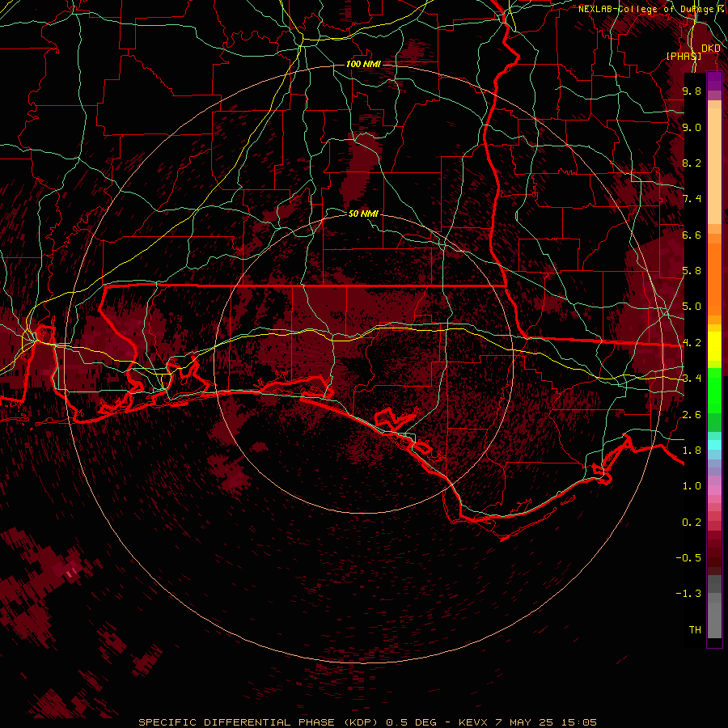
Task: Click the "0.5 DEG" elevation angle text
Action: [412, 722]
